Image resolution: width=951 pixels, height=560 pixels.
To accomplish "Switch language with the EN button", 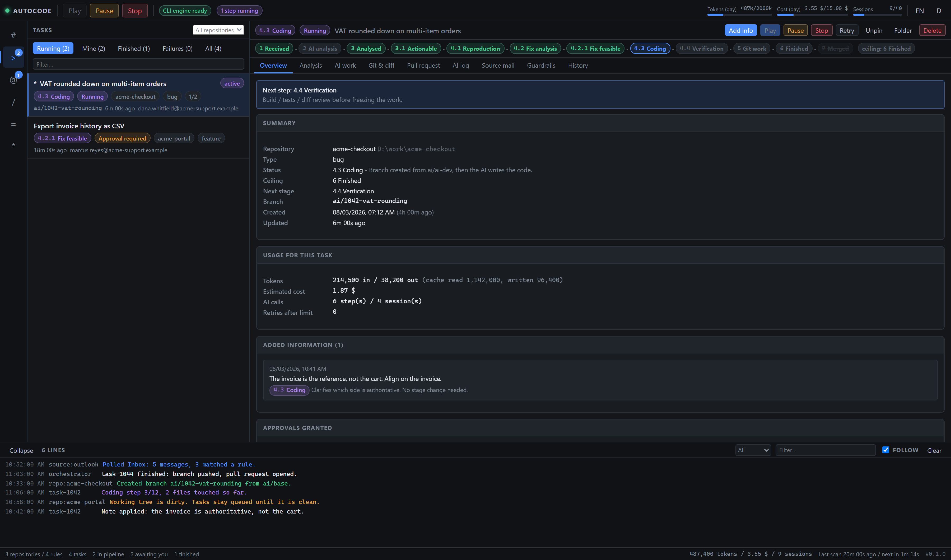I will (x=919, y=11).
